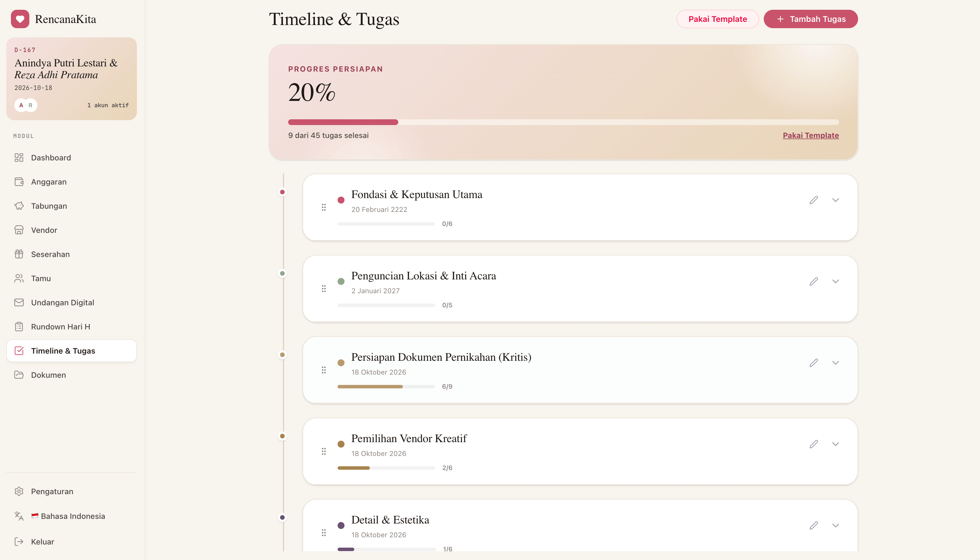The width and height of the screenshot is (980, 560).
Task: Go to Anggaran module
Action: point(72,182)
